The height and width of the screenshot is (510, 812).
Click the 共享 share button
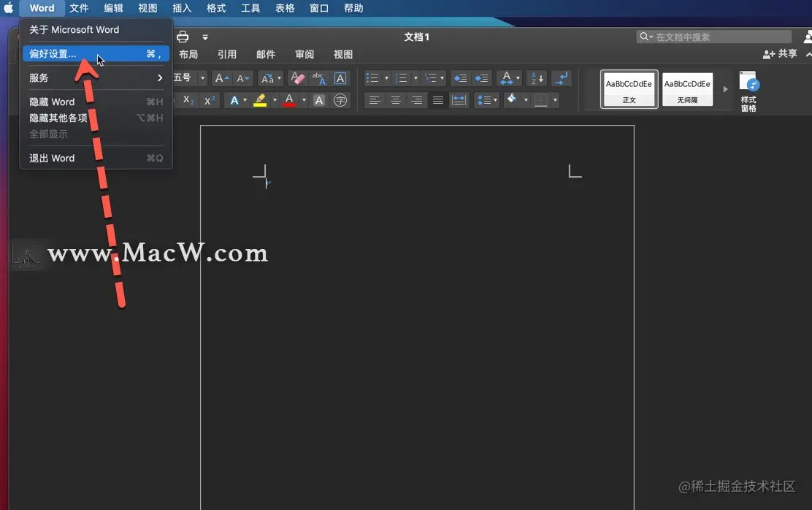[779, 54]
